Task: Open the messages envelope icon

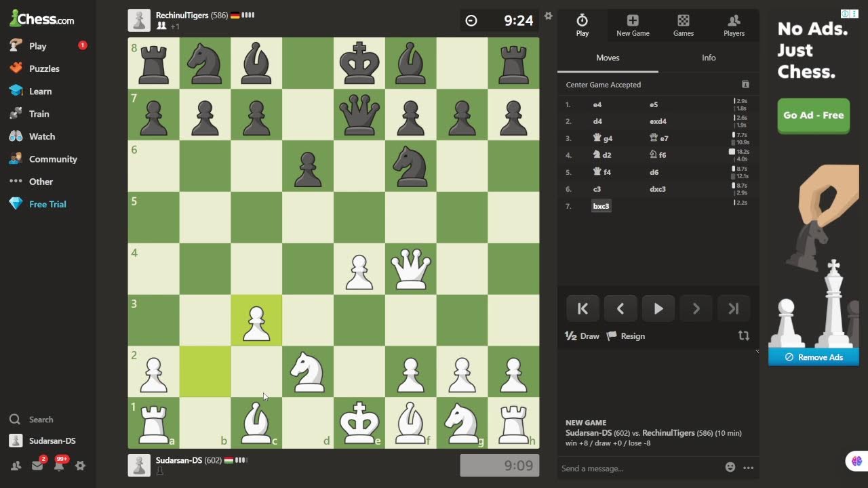Action: 37,466
